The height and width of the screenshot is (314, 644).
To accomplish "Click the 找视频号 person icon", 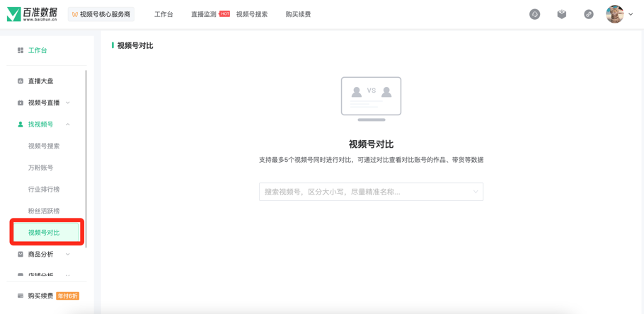I will coord(20,124).
